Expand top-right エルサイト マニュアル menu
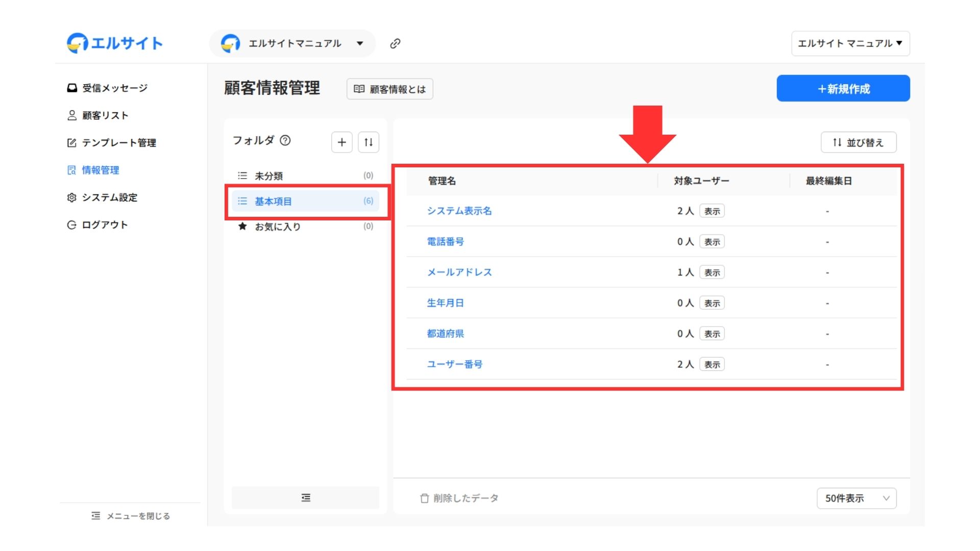The image size is (980, 551). pyautogui.click(x=850, y=44)
